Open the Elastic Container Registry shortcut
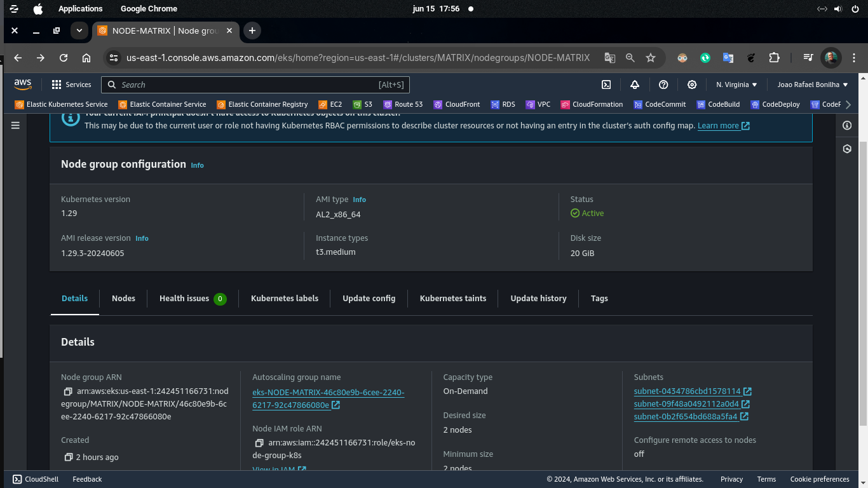This screenshot has height=488, width=868. [x=262, y=104]
